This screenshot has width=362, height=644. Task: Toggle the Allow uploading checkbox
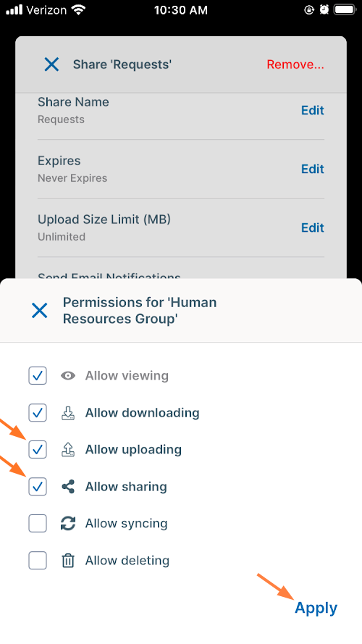click(38, 450)
